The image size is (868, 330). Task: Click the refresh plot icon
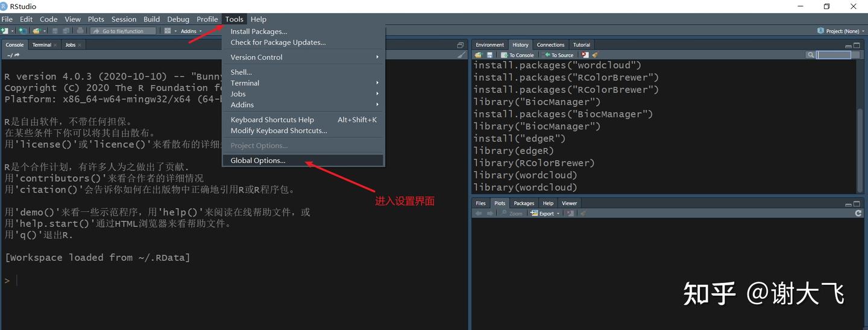pyautogui.click(x=858, y=213)
